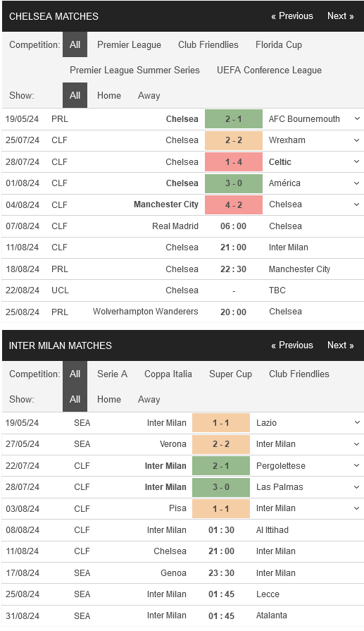Show only Chelsea Away matches
The width and height of the screenshot is (364, 631).
[149, 95]
